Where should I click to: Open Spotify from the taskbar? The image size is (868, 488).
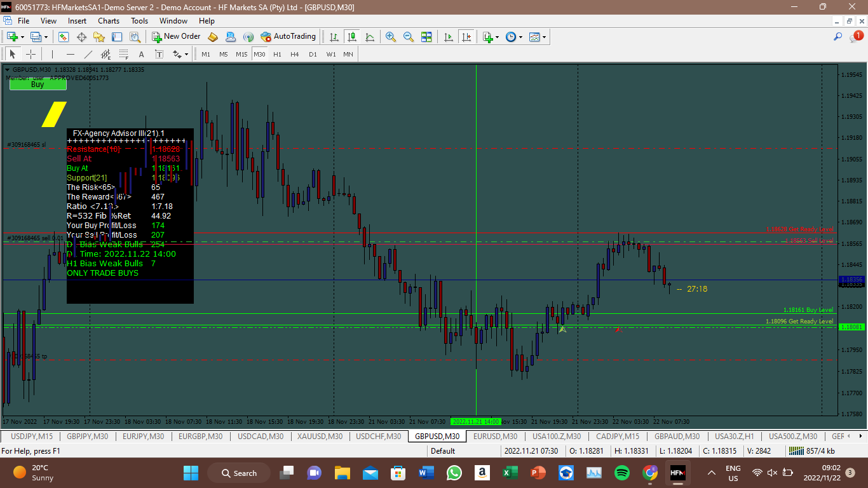click(622, 473)
